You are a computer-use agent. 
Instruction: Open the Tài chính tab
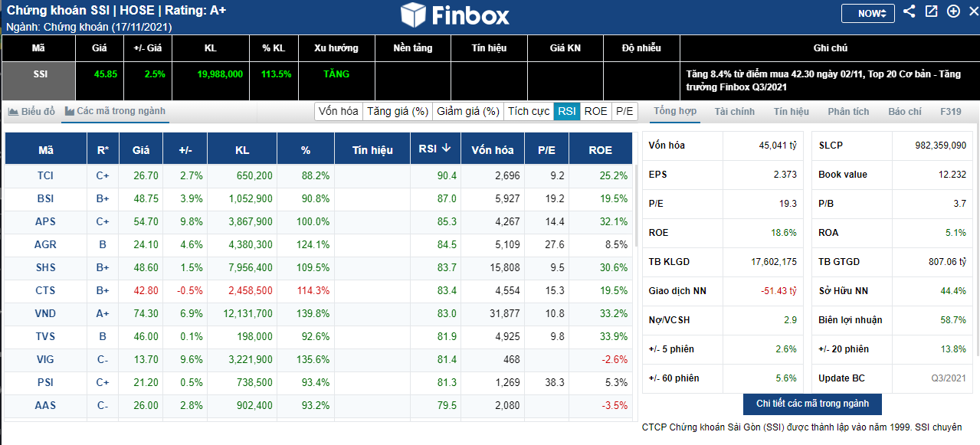click(735, 112)
